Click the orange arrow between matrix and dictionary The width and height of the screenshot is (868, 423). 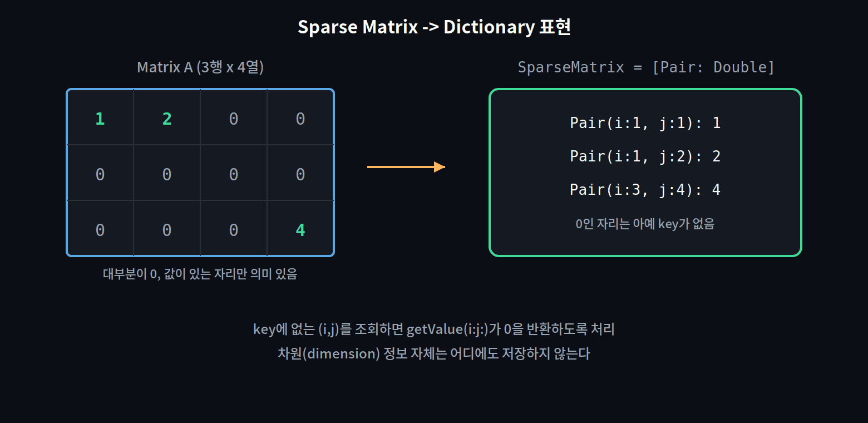click(x=406, y=167)
